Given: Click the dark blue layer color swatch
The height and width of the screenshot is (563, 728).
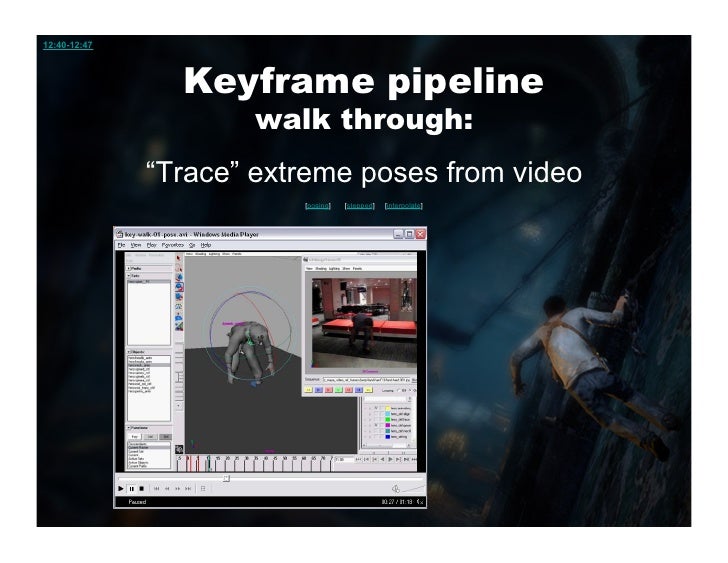Looking at the screenshot, I should (x=388, y=437).
